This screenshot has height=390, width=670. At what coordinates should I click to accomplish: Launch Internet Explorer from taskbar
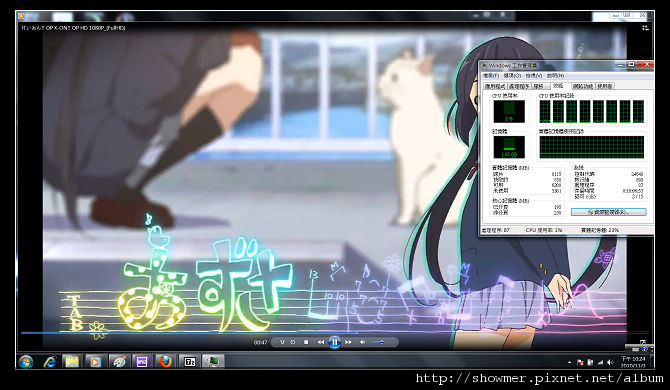pos(50,362)
